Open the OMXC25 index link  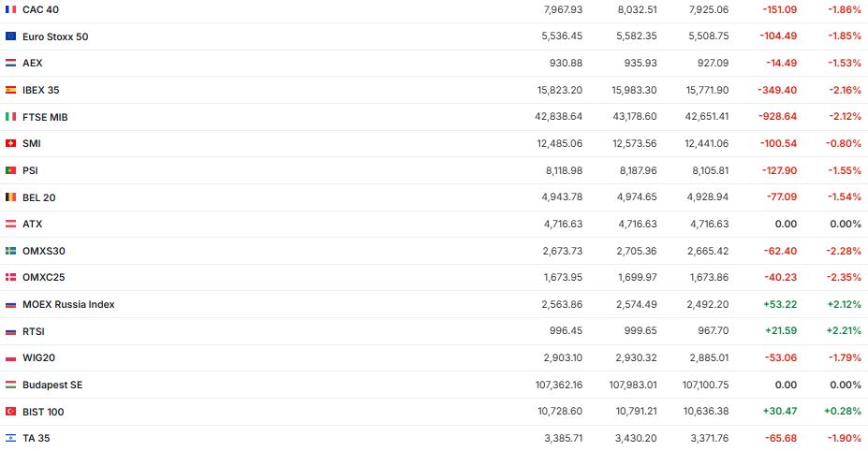[x=43, y=277]
